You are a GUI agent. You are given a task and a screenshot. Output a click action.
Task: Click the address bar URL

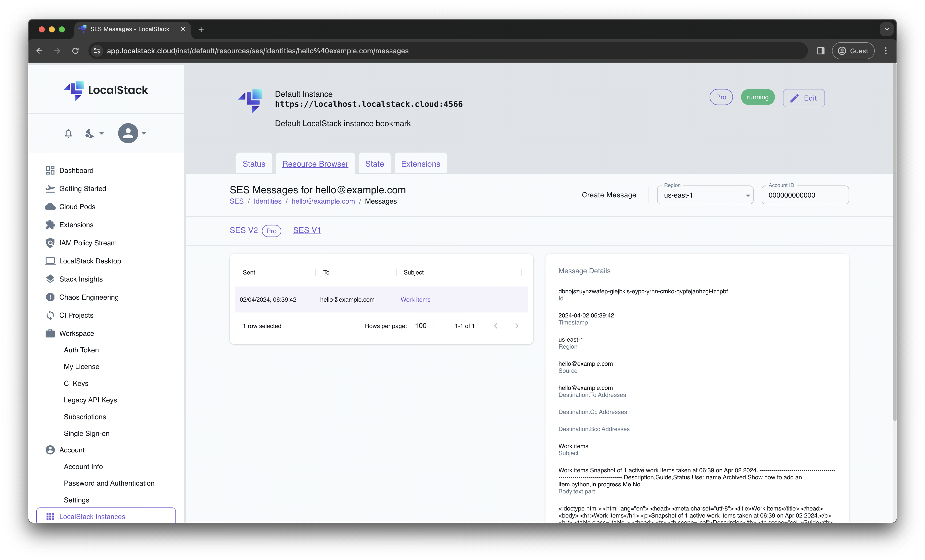coord(258,51)
